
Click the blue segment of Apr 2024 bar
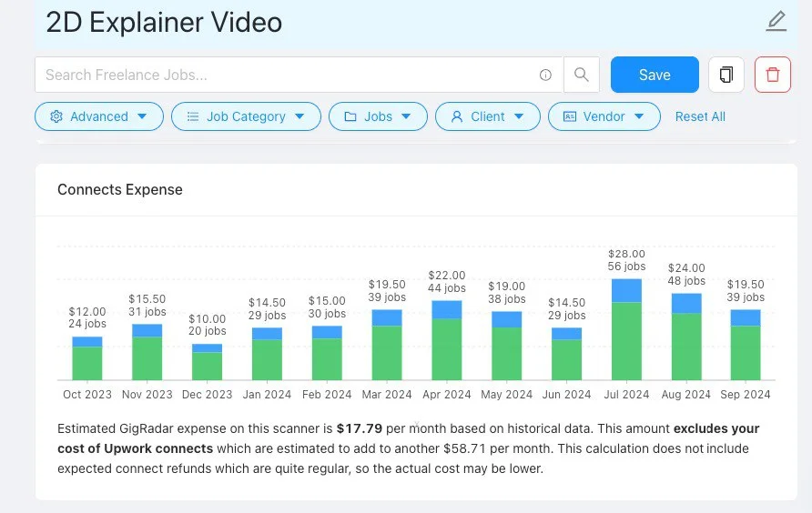pos(446,309)
